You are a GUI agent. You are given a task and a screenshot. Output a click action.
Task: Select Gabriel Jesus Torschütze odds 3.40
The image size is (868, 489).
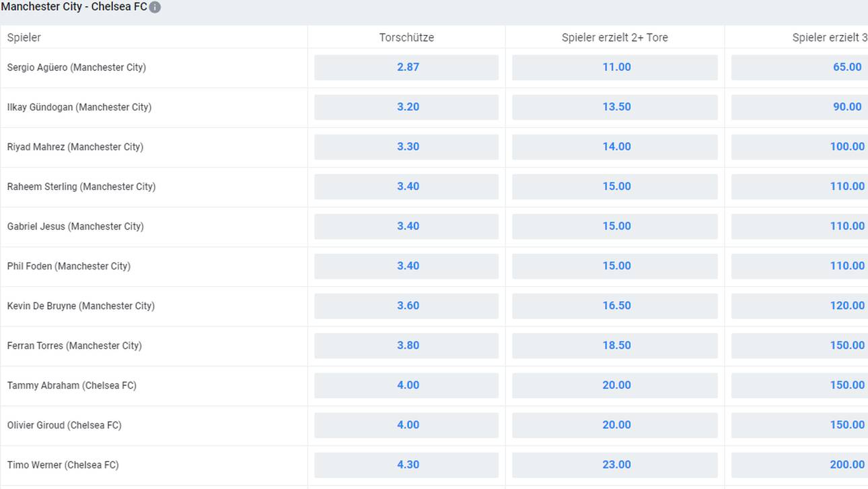406,226
